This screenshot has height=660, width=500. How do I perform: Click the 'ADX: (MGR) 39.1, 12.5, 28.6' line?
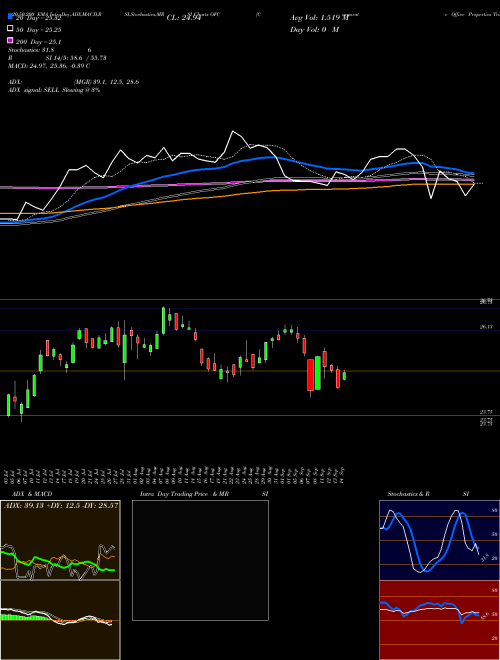pyautogui.click(x=73, y=82)
